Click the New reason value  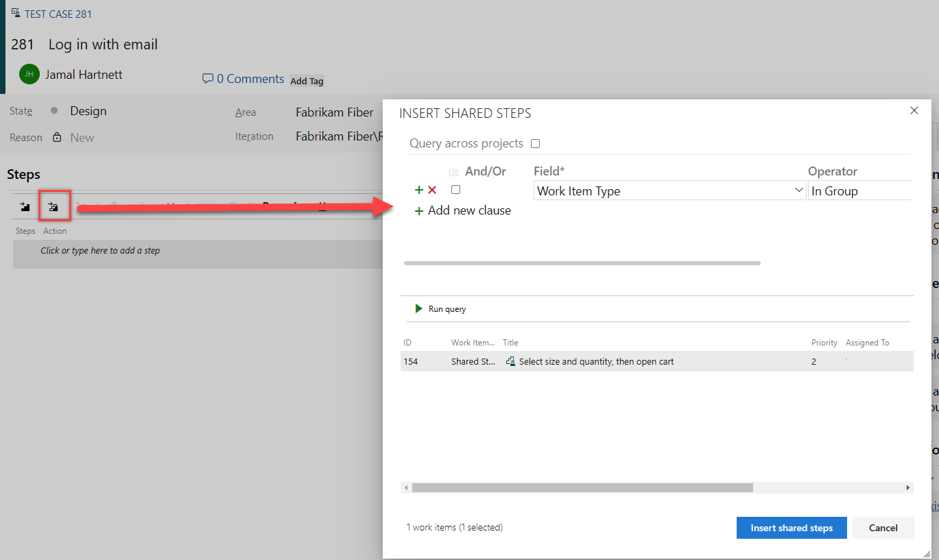[82, 138]
